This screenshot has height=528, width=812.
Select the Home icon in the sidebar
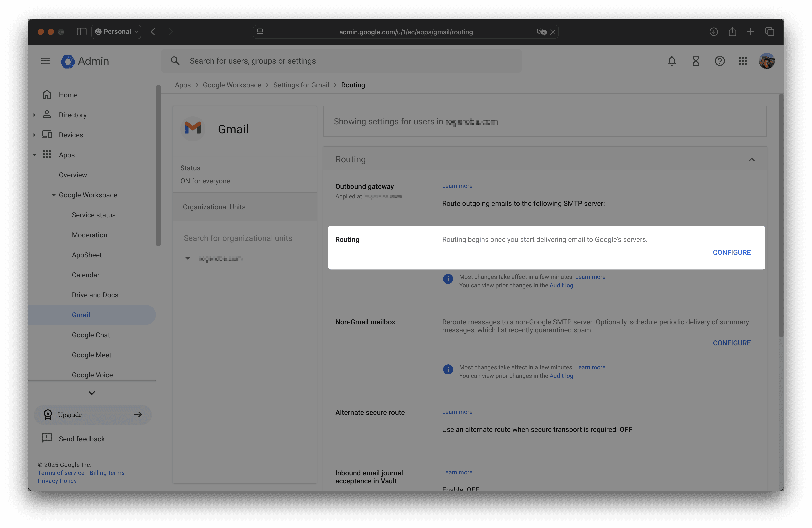click(47, 94)
